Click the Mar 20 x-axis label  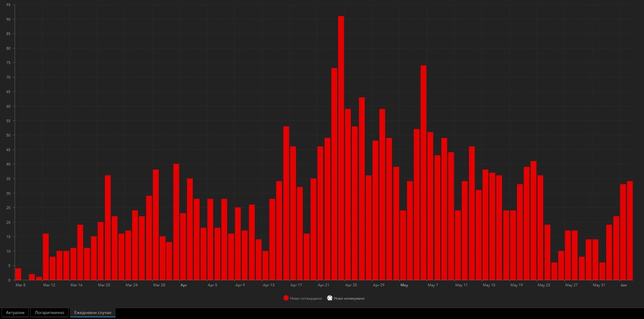104,285
